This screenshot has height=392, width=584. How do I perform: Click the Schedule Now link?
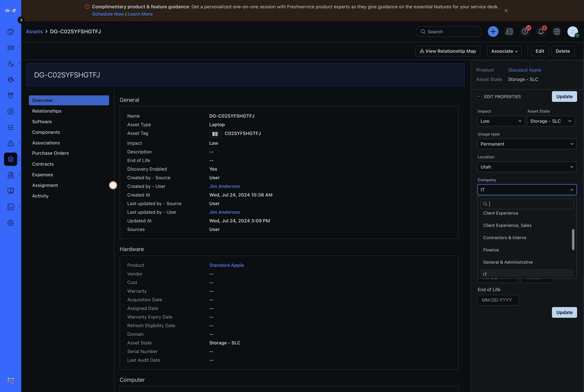pyautogui.click(x=108, y=14)
